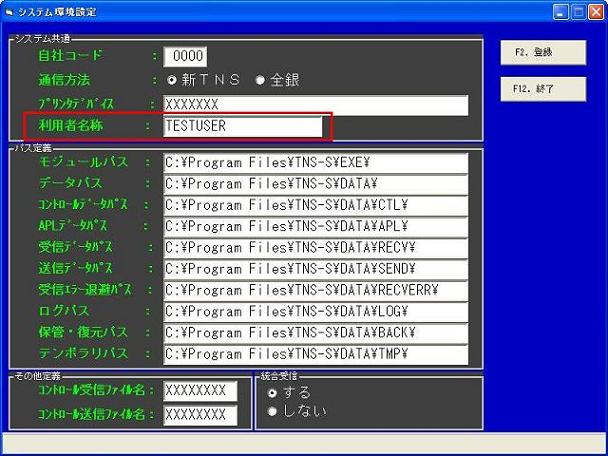The height and width of the screenshot is (456, 608).
Task: Click the 受信エラー退避パス field ending in RECVERR¥
Action: pos(316,290)
